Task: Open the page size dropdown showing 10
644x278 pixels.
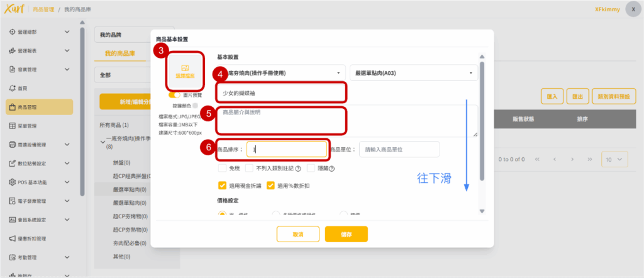Action: 614,159
